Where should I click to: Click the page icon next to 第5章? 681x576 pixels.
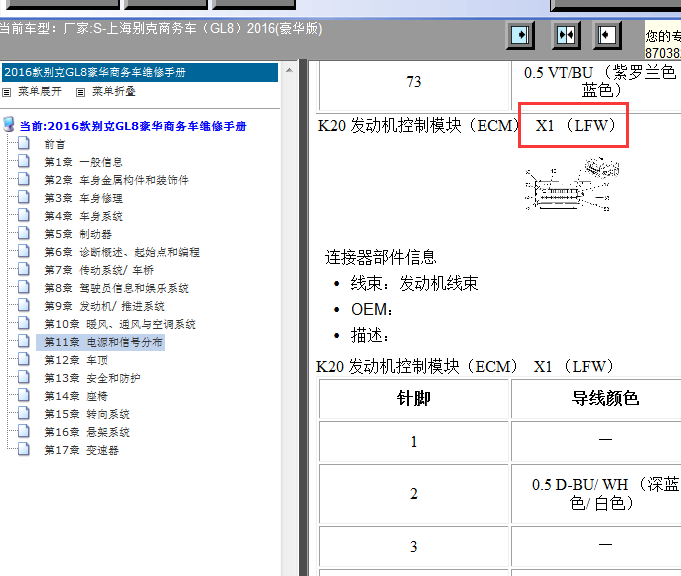(x=24, y=233)
